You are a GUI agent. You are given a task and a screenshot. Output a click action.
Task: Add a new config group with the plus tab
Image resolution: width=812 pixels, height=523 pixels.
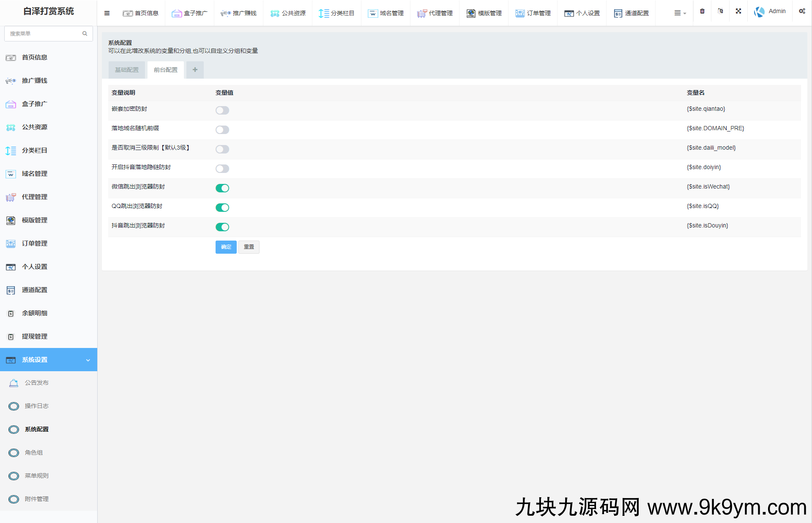tap(195, 69)
